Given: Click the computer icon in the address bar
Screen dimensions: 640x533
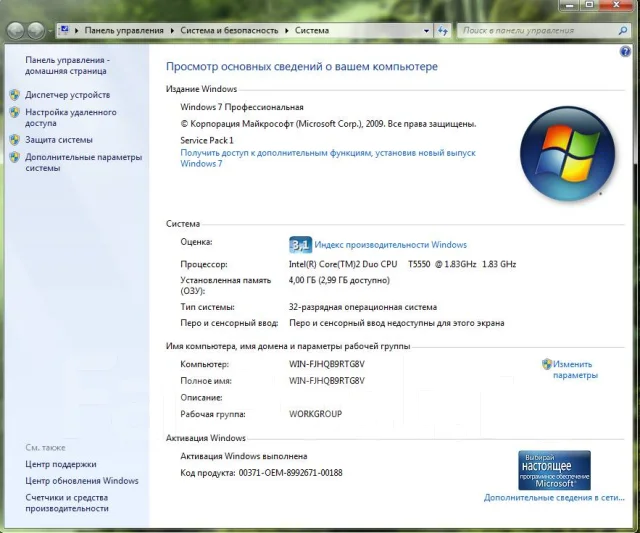Looking at the screenshot, I should pyautogui.click(x=64, y=30).
